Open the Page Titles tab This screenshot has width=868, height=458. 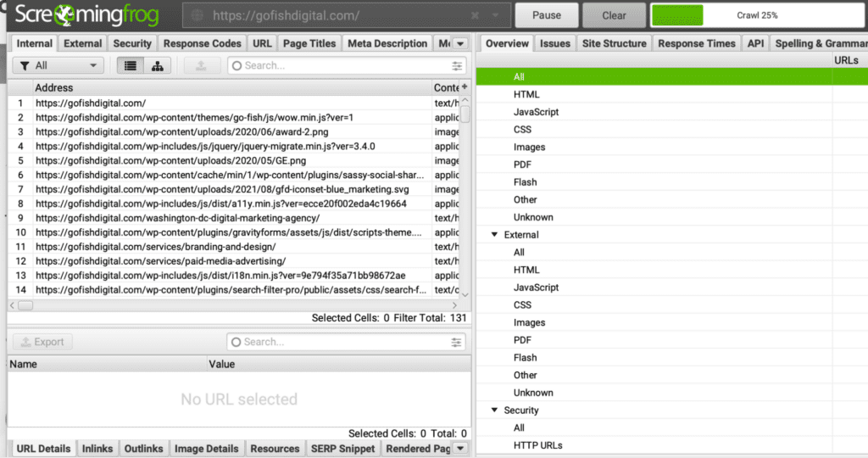(x=309, y=44)
